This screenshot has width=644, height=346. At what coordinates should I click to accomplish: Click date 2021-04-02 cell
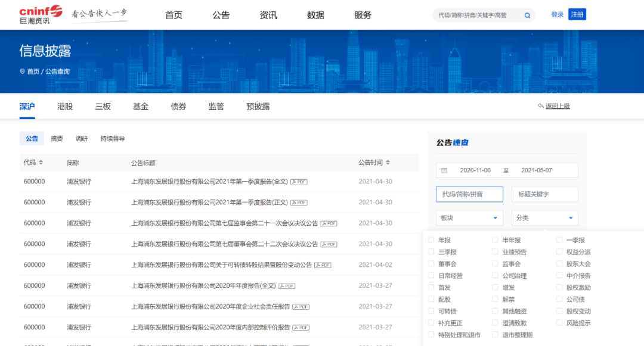[376, 265]
